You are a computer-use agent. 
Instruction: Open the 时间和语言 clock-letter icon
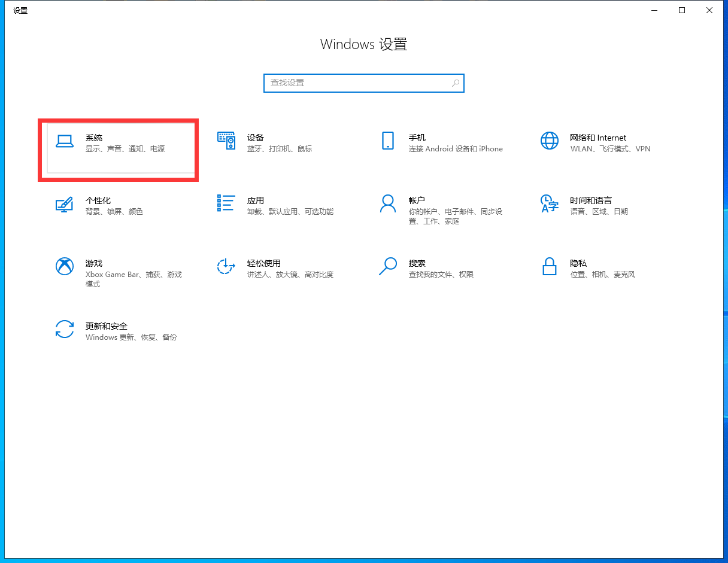click(549, 203)
